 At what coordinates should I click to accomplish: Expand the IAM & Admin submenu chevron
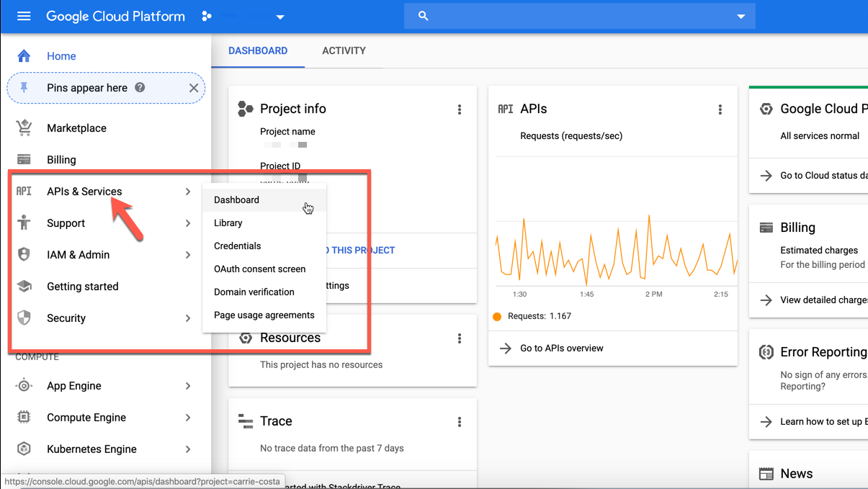[187, 255]
